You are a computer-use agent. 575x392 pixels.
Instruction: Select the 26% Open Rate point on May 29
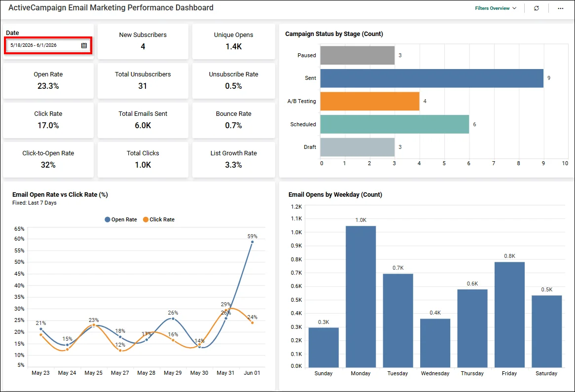(x=173, y=319)
